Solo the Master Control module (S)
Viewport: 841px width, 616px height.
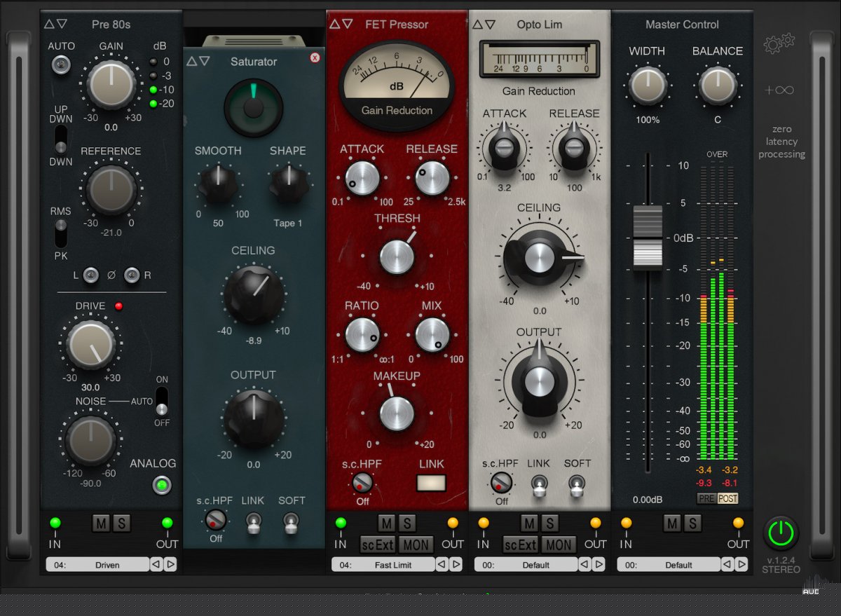pos(692,523)
